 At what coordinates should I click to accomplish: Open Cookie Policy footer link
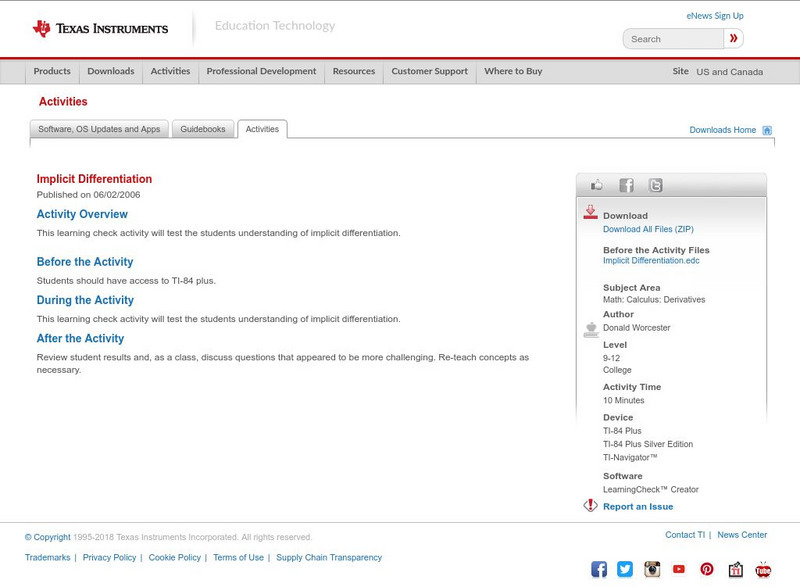pyautogui.click(x=174, y=557)
